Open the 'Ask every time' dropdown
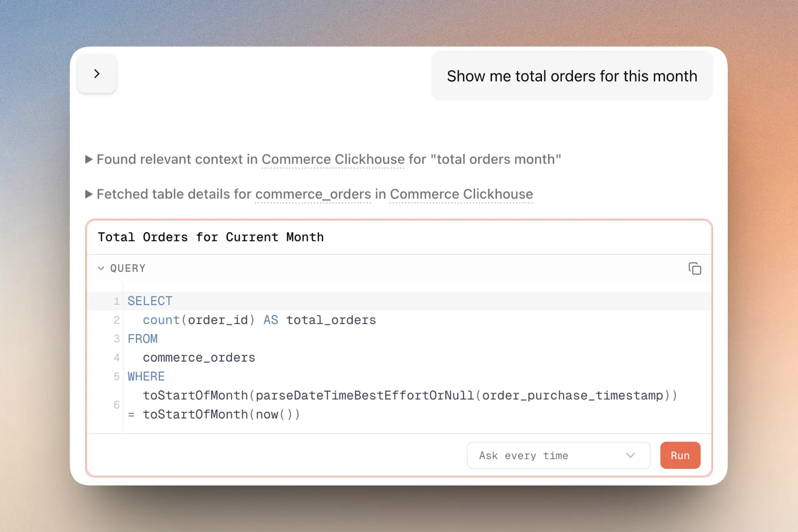Screen dimensions: 798x532 tap(558, 456)
